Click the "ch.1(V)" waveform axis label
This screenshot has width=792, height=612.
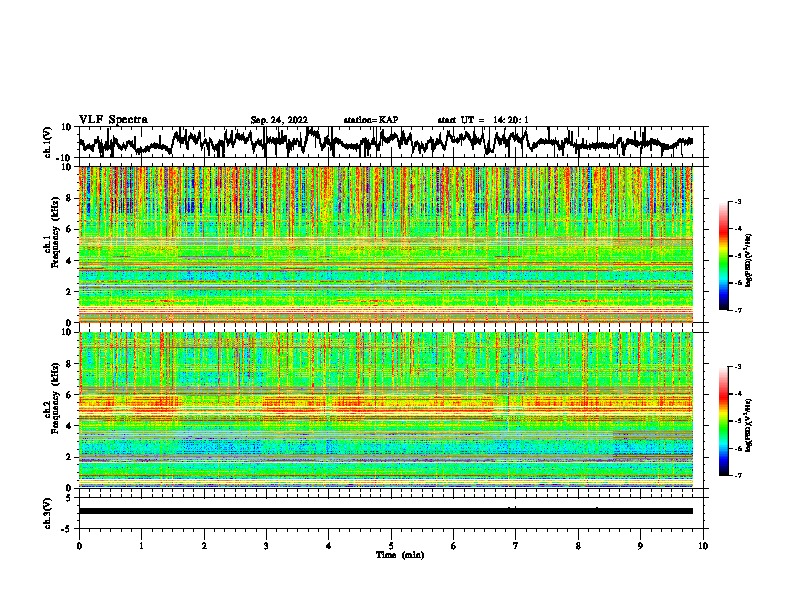point(49,142)
